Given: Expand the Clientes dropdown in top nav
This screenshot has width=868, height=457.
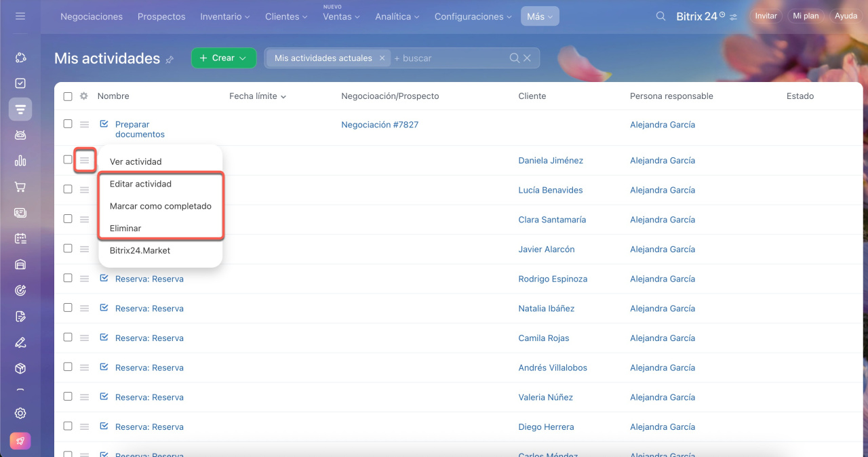Looking at the screenshot, I should click(x=287, y=17).
